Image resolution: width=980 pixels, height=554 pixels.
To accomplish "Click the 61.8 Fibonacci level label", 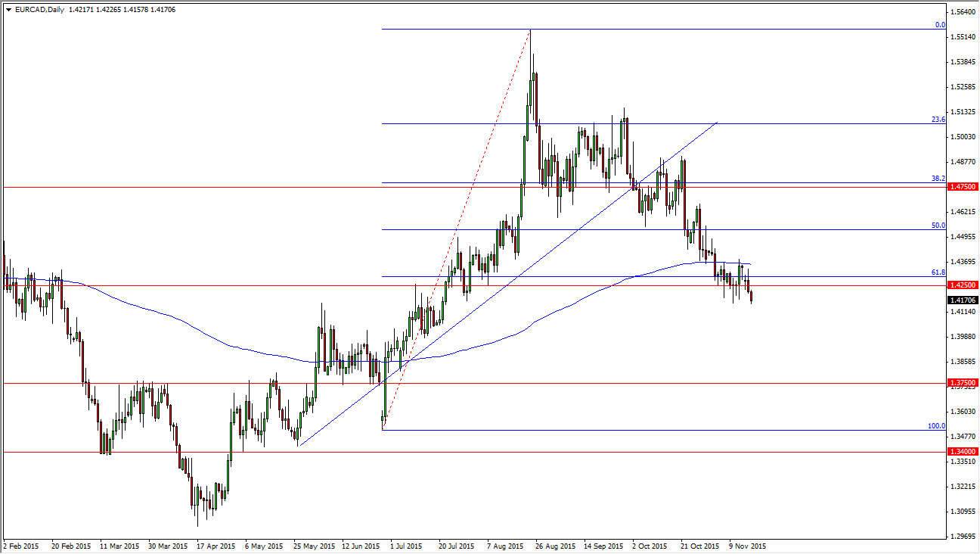I will pos(938,273).
